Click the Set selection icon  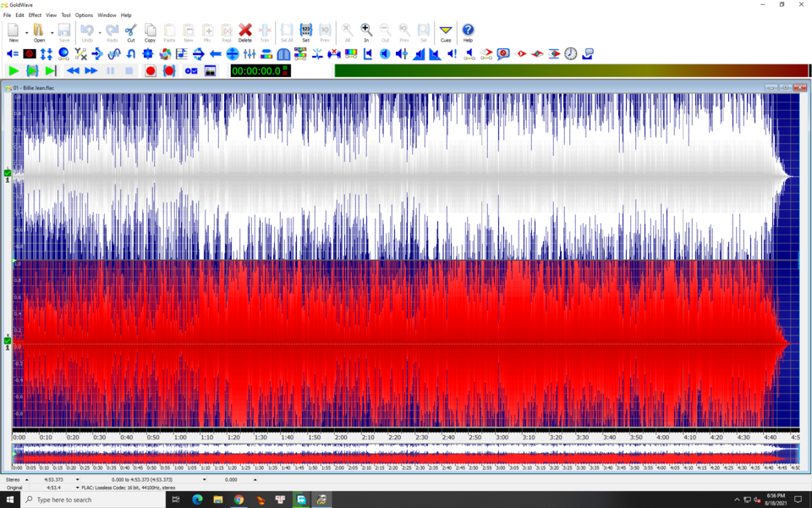[305, 33]
